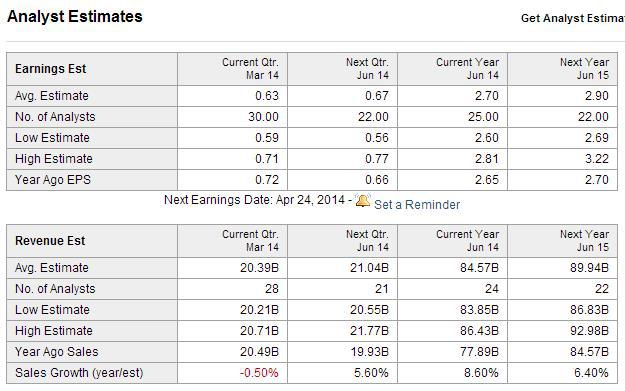625x391 pixels.
Task: Click the earnings Low Estimate row label
Action: pyautogui.click(x=52, y=138)
